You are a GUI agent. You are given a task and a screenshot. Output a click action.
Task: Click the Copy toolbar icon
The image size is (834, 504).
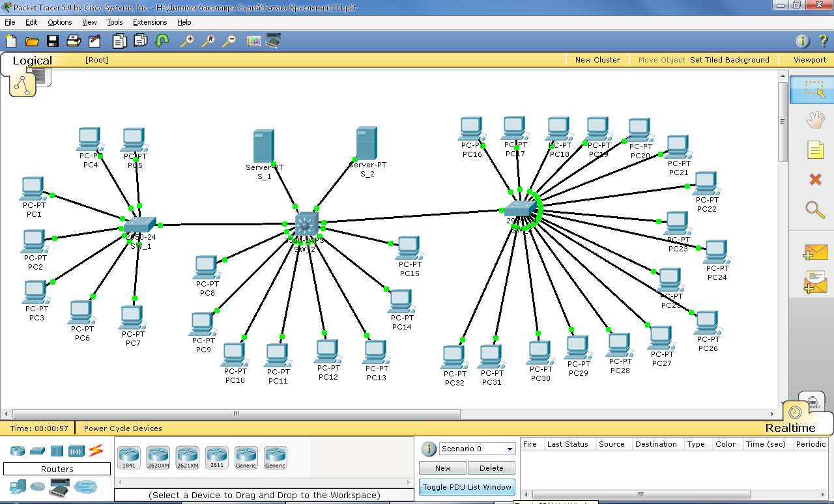tap(119, 41)
